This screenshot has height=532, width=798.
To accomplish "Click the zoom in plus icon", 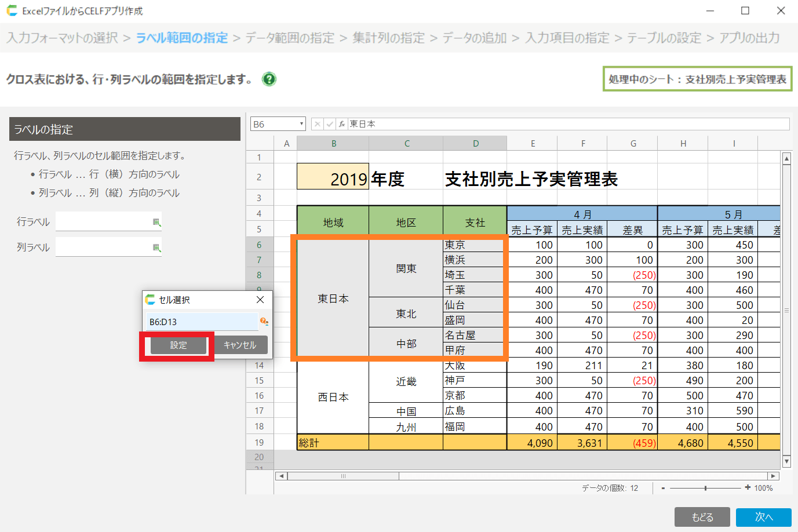I will click(x=748, y=487).
